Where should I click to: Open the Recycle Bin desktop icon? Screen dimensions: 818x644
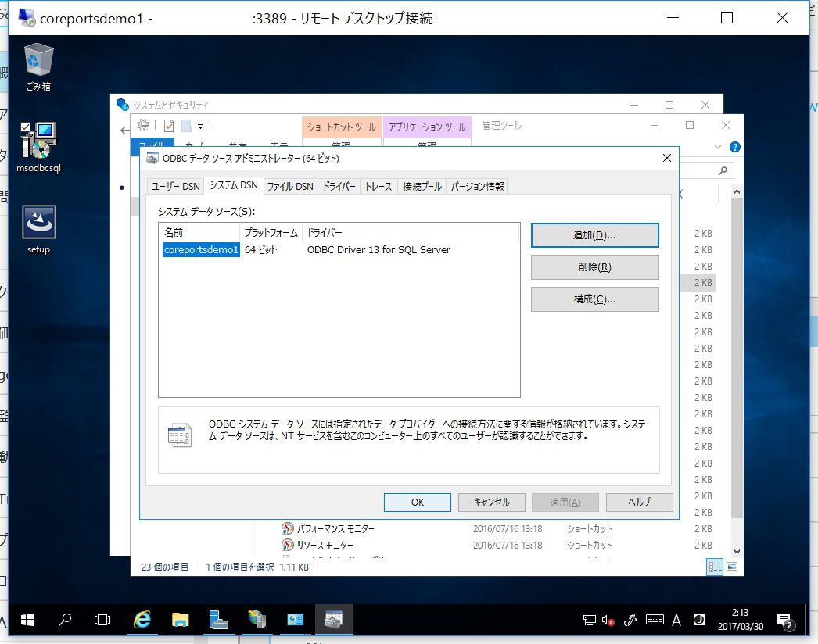[38, 67]
